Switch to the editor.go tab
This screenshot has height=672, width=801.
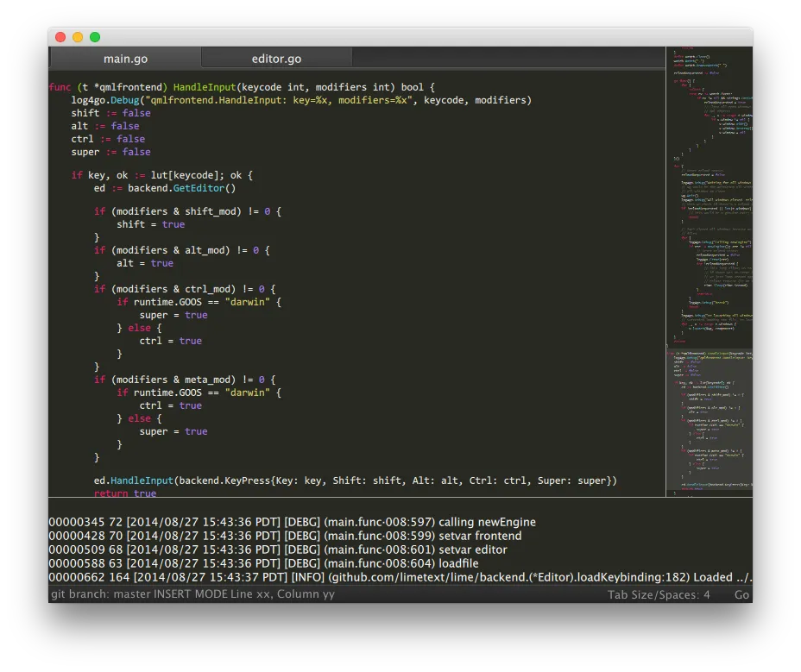click(x=275, y=58)
